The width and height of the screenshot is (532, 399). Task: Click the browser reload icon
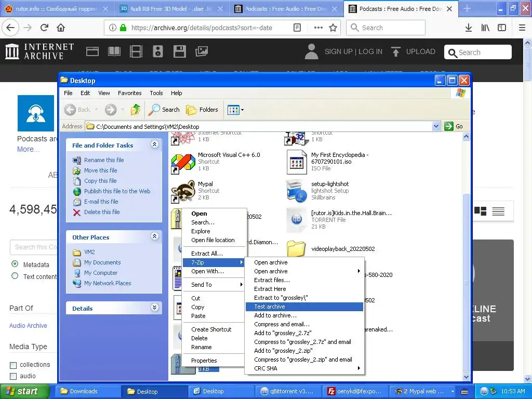pyautogui.click(x=44, y=28)
